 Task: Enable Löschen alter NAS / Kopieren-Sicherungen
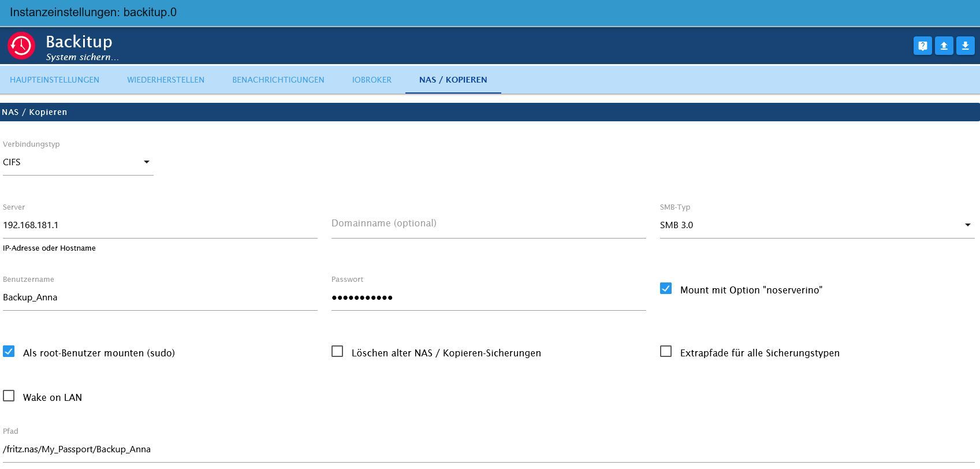point(337,351)
